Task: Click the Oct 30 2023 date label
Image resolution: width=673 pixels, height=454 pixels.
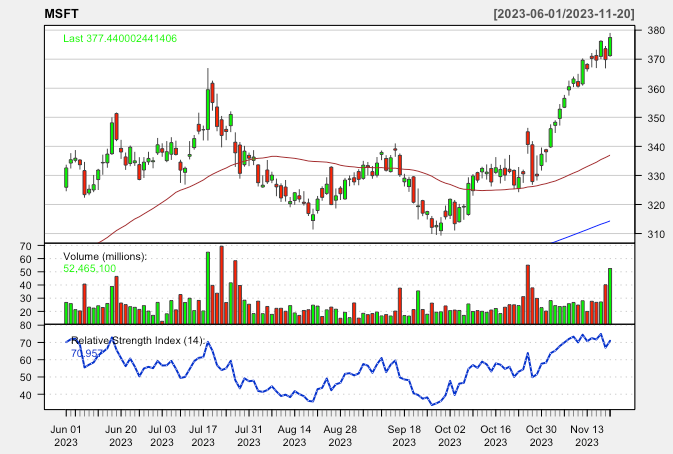Action: (541, 436)
